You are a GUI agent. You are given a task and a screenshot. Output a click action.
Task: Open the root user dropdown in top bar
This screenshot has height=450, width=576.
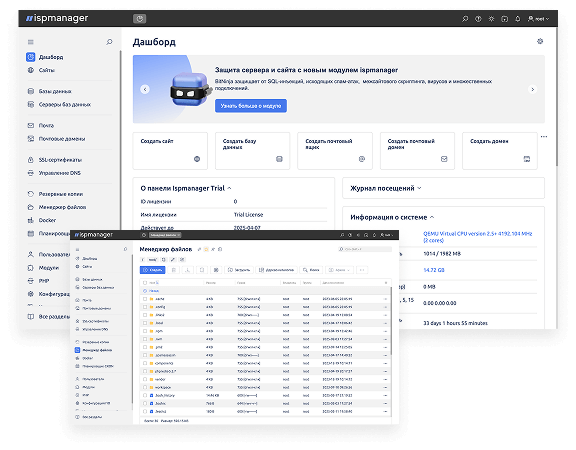tap(538, 19)
